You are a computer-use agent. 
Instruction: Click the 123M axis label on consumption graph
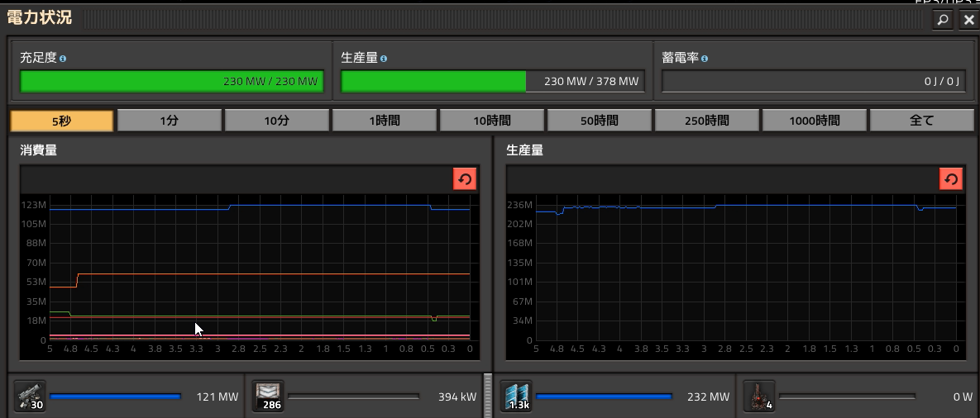[33, 205]
